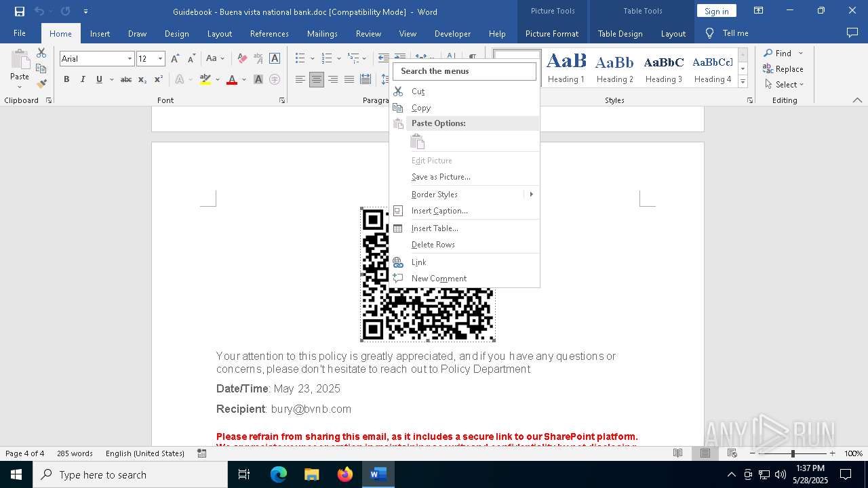Click the Ribbon Display Options icon

759,11
